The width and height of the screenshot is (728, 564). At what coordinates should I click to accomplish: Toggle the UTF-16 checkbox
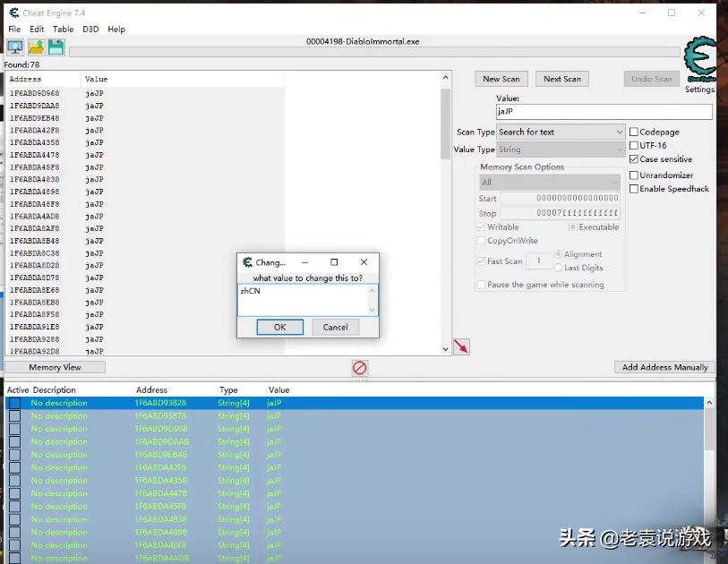[x=634, y=146]
